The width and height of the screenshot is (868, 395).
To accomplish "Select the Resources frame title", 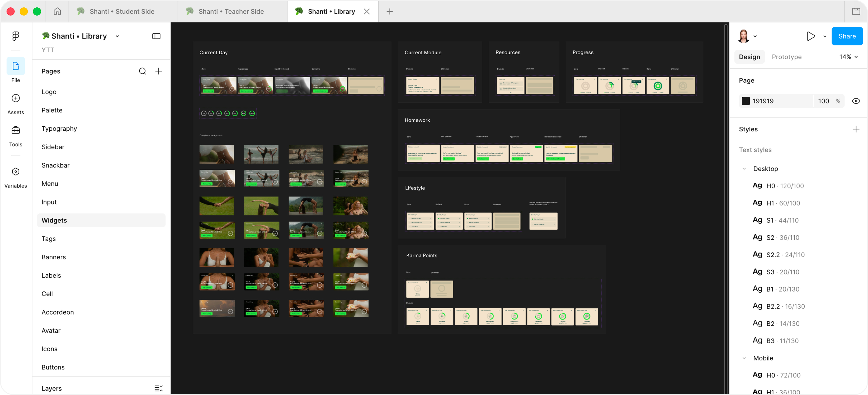I will point(508,53).
